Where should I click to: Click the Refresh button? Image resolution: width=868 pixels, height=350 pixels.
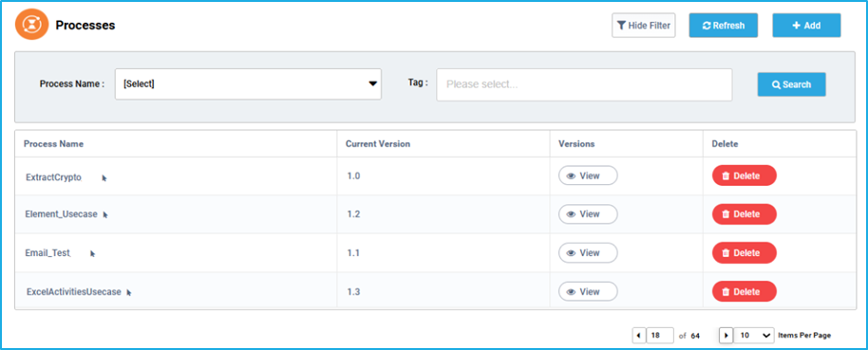point(723,26)
